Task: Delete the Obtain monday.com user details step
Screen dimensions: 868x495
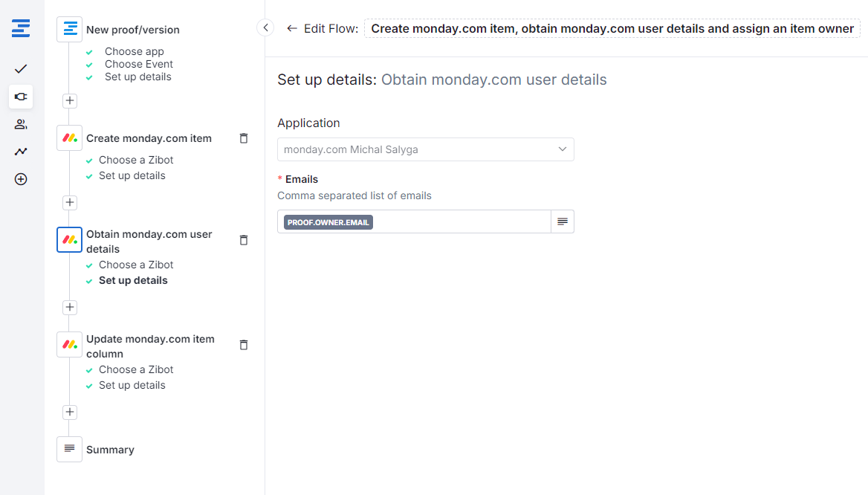Action: 244,240
